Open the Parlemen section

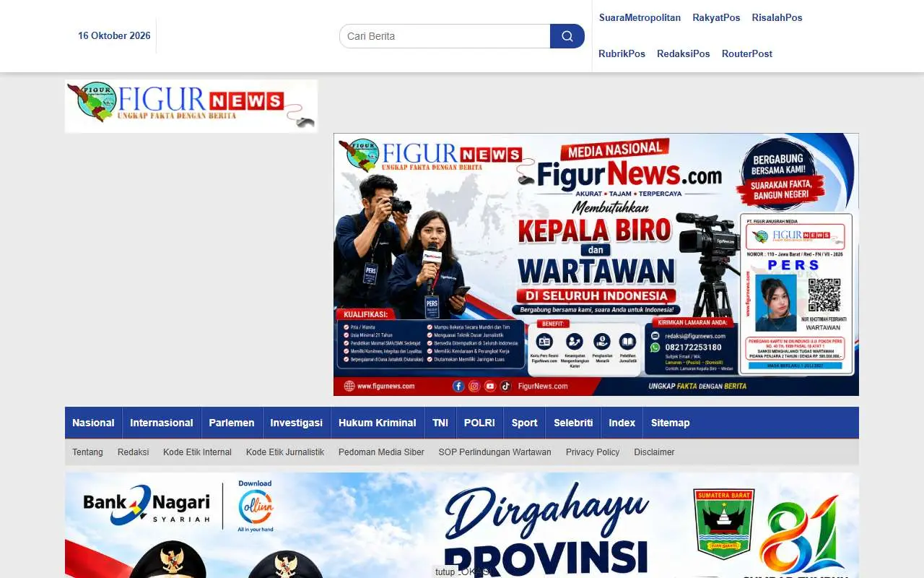(232, 423)
